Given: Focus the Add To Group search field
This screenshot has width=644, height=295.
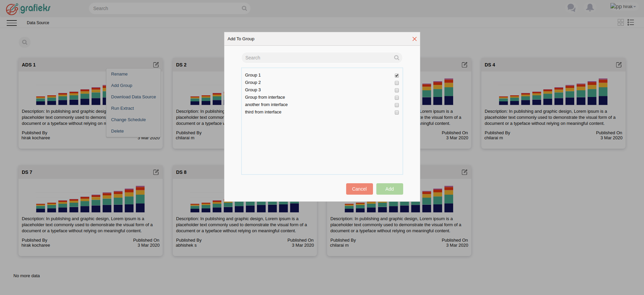Looking at the screenshot, I should (319, 58).
